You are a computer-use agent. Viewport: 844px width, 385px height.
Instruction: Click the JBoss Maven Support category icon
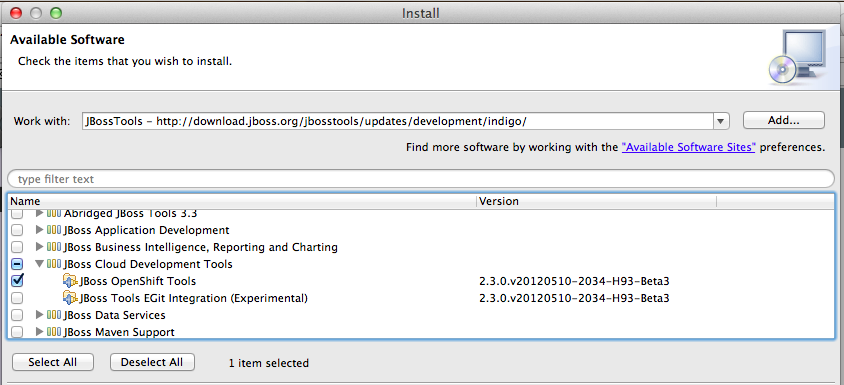(x=54, y=332)
